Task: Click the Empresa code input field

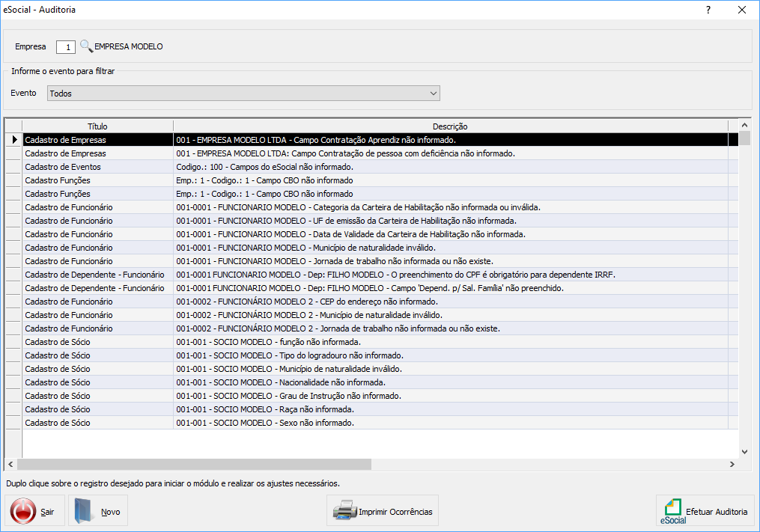Action: (x=66, y=47)
